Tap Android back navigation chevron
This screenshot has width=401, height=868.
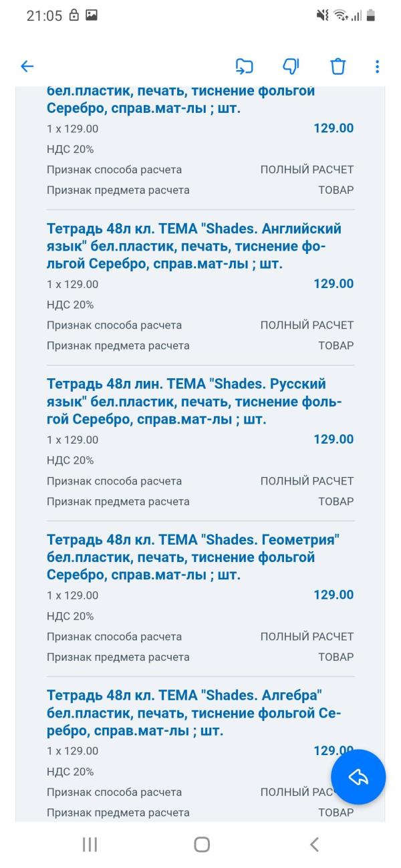313,845
